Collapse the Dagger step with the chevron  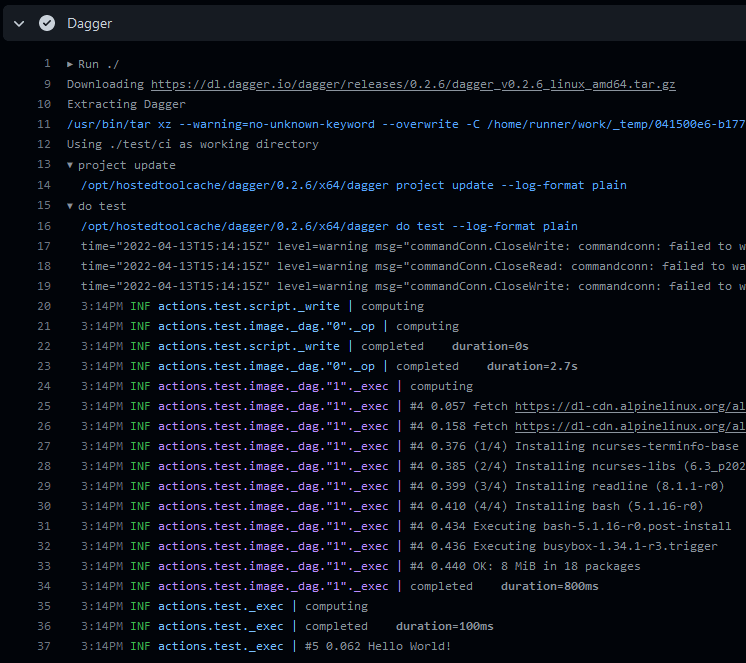pyautogui.click(x=19, y=23)
